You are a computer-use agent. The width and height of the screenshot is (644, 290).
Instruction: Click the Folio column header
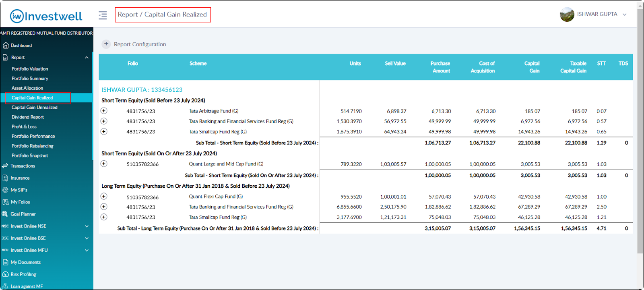(133, 64)
